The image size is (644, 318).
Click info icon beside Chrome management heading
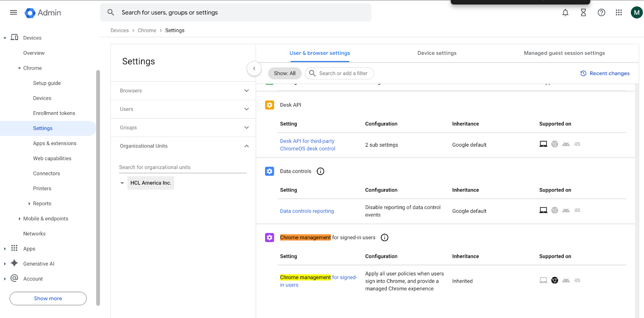384,237
